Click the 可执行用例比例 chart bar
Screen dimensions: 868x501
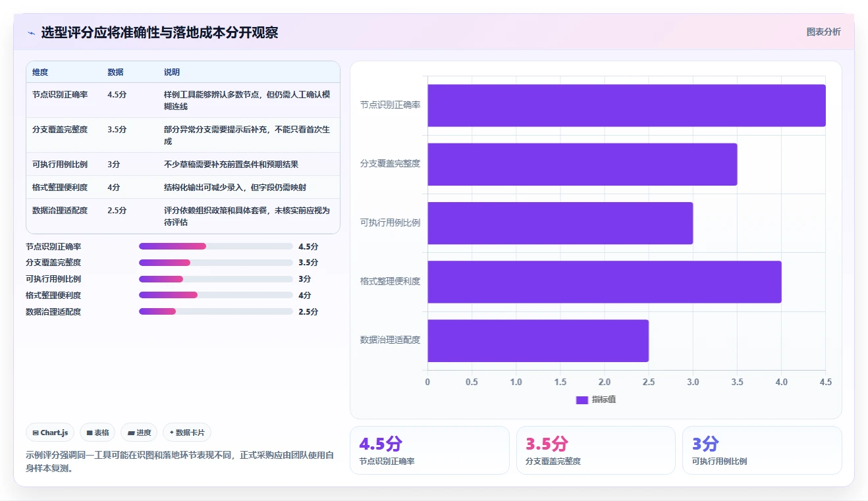point(560,223)
